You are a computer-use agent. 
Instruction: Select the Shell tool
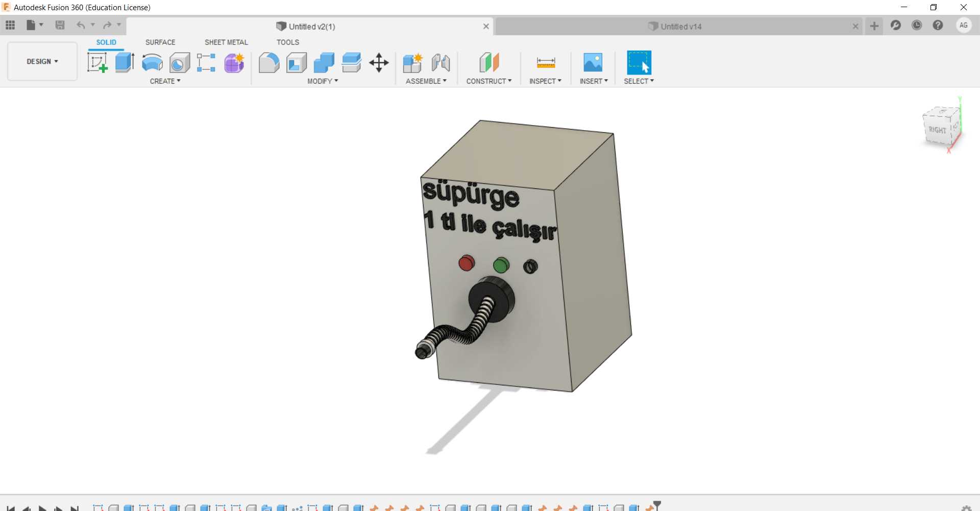point(297,63)
